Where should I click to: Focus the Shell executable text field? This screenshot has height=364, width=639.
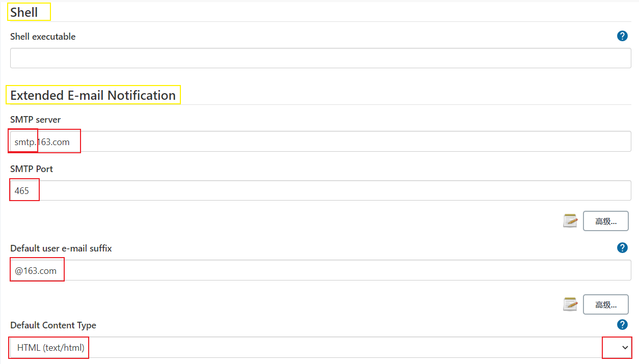[x=321, y=58]
